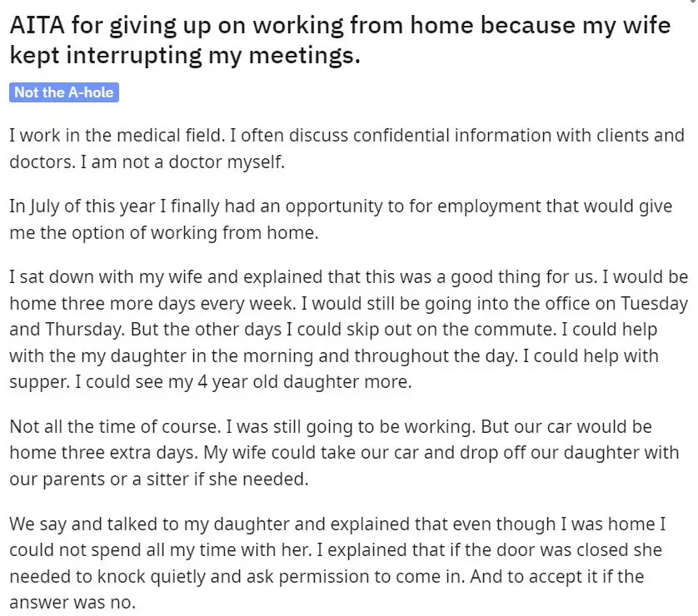Select the paragraph beginning "I sat down with my wife"
Image resolution: width=698 pixels, height=616 pixels.
348,329
